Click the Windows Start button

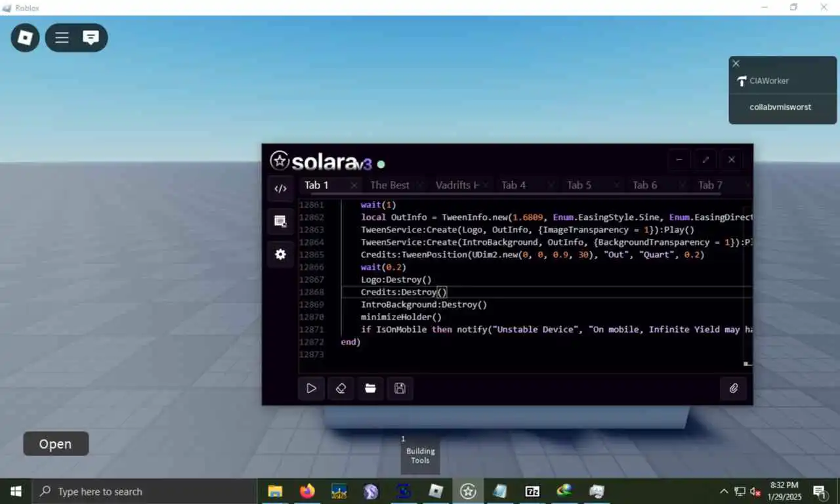coord(16,491)
